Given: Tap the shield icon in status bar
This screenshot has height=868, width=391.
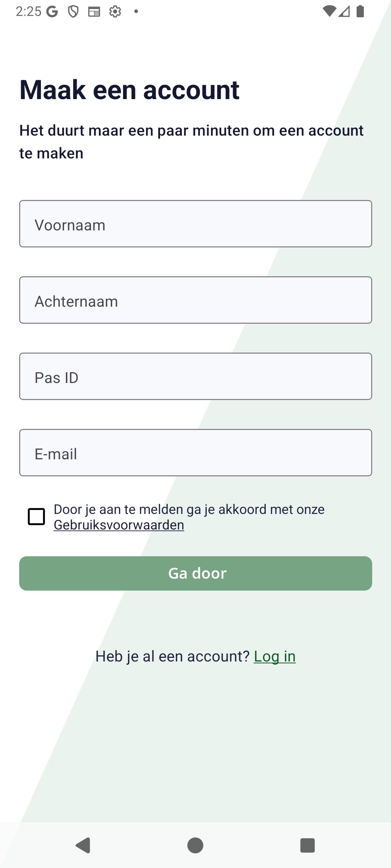Looking at the screenshot, I should (73, 12).
